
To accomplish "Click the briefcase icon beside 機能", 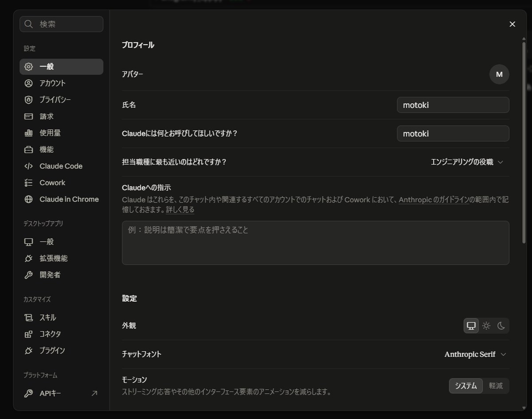I will coord(29,149).
